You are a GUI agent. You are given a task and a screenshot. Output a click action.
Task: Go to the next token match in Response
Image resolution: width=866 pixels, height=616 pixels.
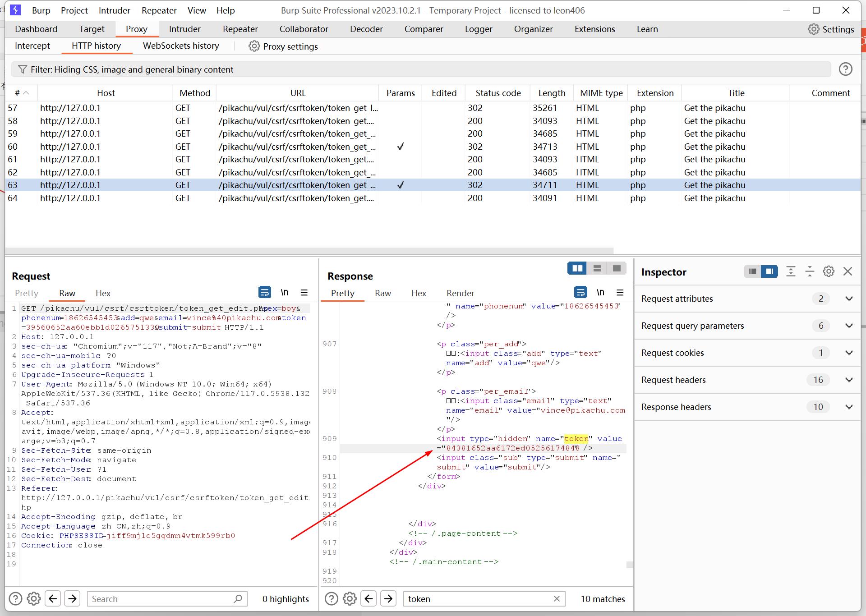388,599
